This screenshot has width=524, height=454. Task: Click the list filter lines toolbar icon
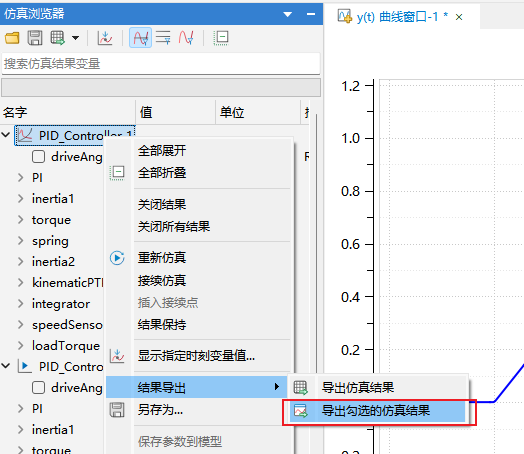pos(163,38)
